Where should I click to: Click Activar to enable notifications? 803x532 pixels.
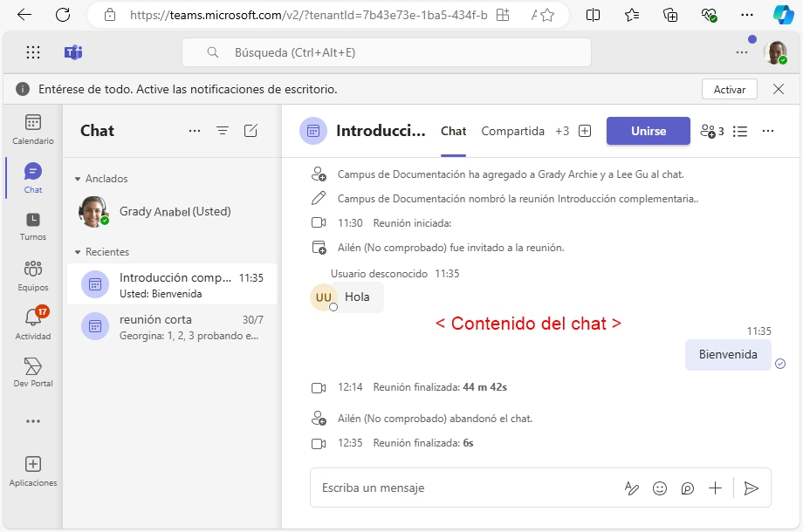[x=729, y=89]
